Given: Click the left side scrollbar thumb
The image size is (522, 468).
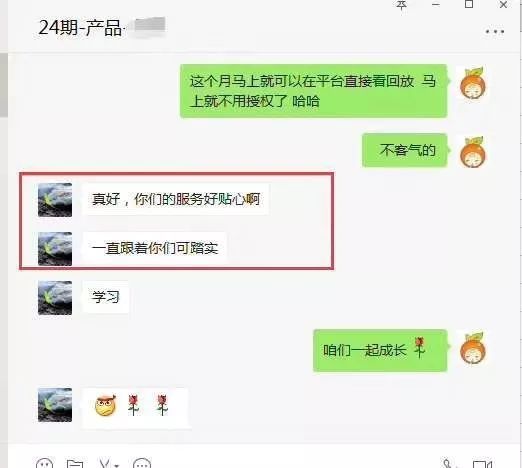Looking at the screenshot, I should pyautogui.click(x=4, y=85).
